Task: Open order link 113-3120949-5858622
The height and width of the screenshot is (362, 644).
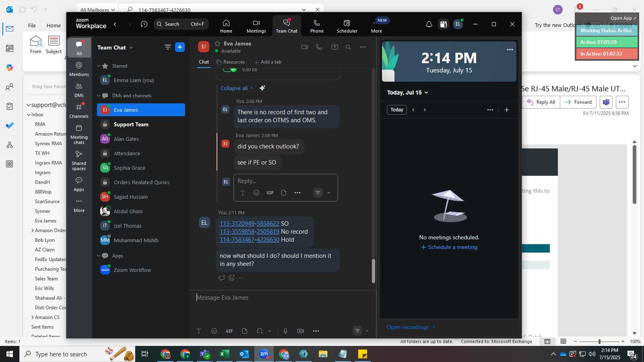Action: click(250, 224)
